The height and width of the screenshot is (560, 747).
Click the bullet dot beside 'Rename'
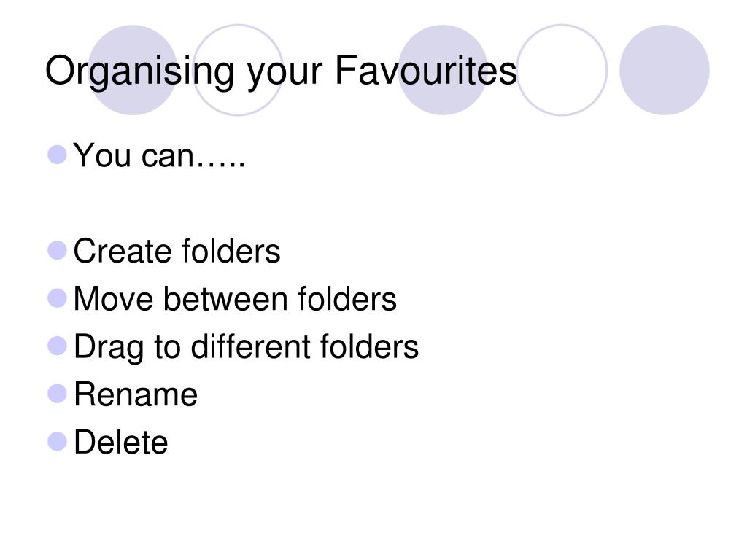[x=57, y=394]
